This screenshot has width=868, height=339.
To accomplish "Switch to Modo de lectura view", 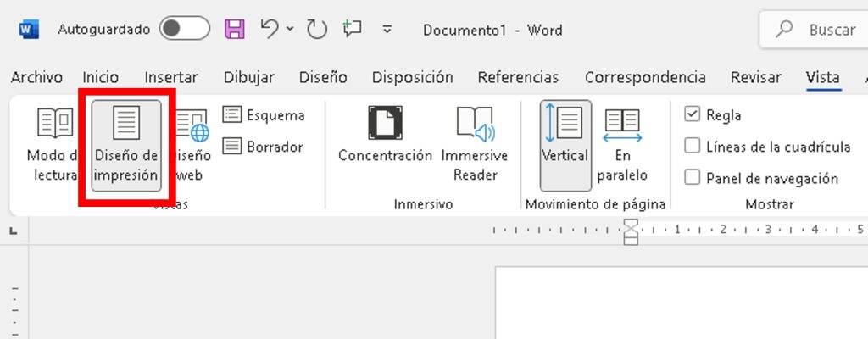I will coord(53,144).
